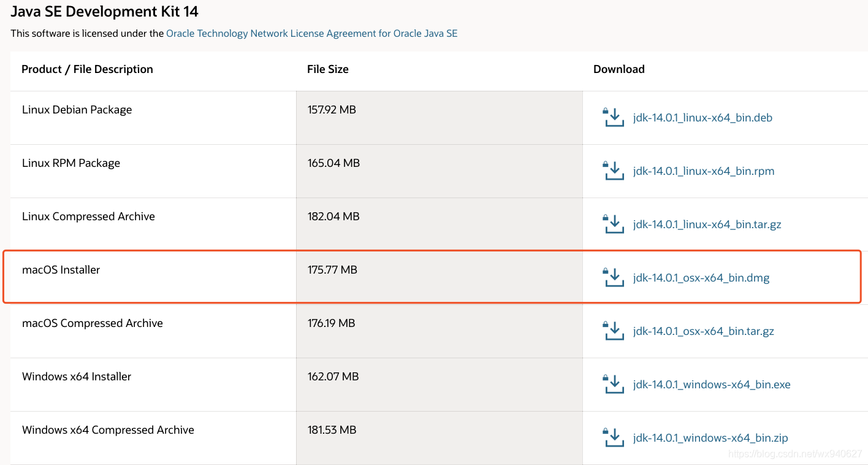Screen dimensions: 868x465
Task: Select the 'Windows x64 Compressed Archive' text
Action: point(108,430)
